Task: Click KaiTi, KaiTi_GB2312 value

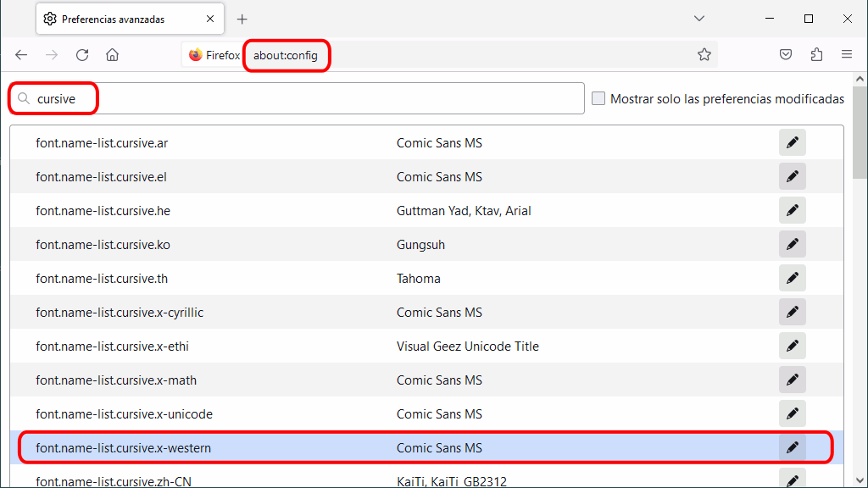Action: (452, 481)
